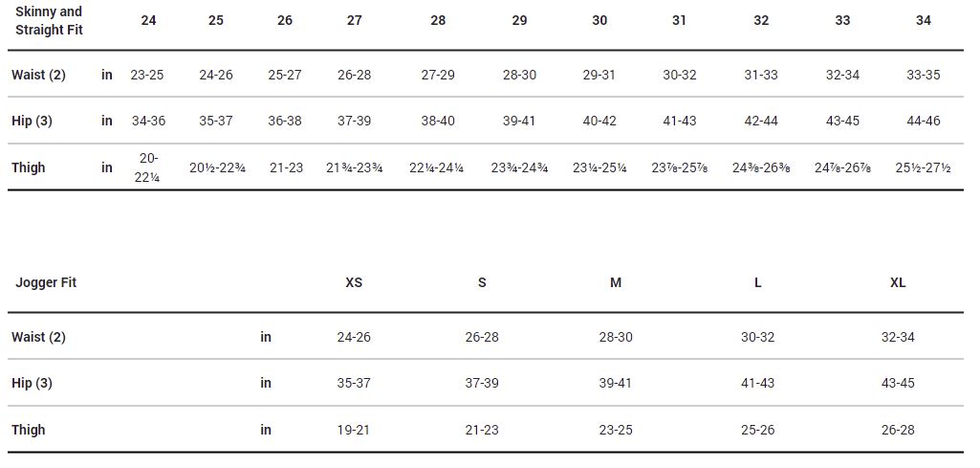The height and width of the screenshot is (468, 980).
Task: Select the 25½-27½ thigh measurement cell
Action: coord(924,168)
